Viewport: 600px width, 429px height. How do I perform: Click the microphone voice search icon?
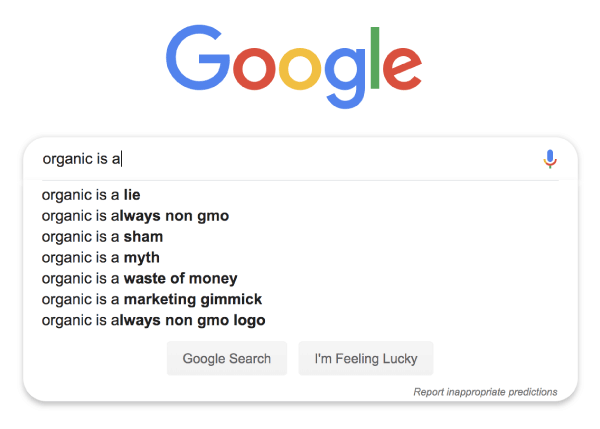click(x=550, y=159)
